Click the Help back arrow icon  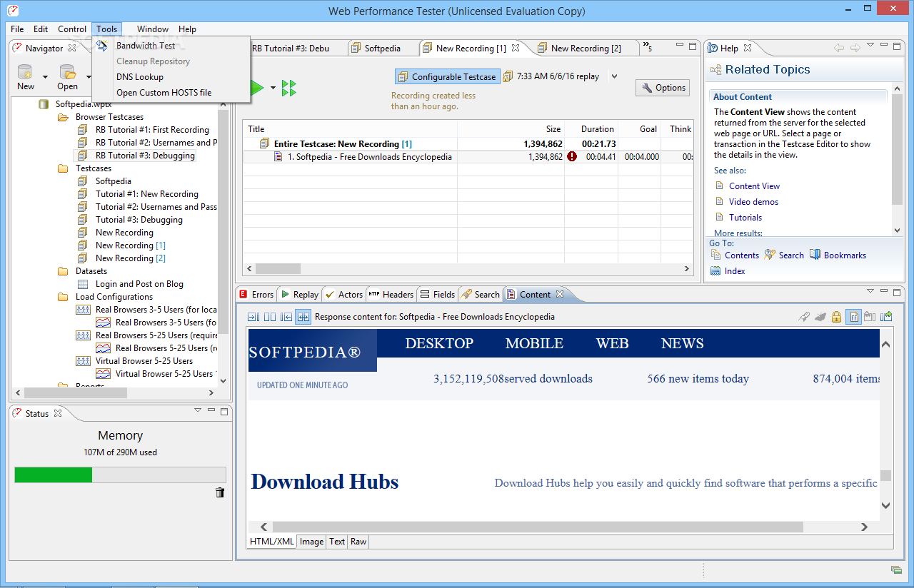[x=839, y=48]
